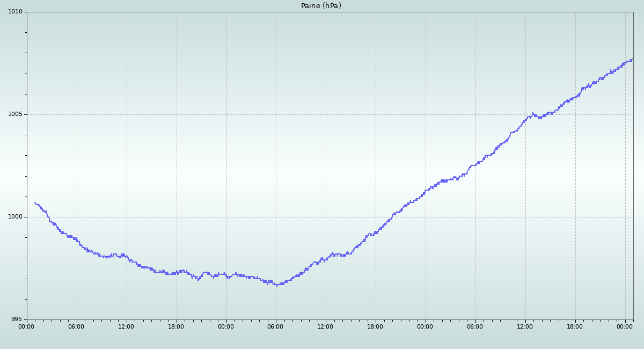Click the lowest point of the pressure curve
The width and height of the screenshot is (644, 349).
click(277, 286)
